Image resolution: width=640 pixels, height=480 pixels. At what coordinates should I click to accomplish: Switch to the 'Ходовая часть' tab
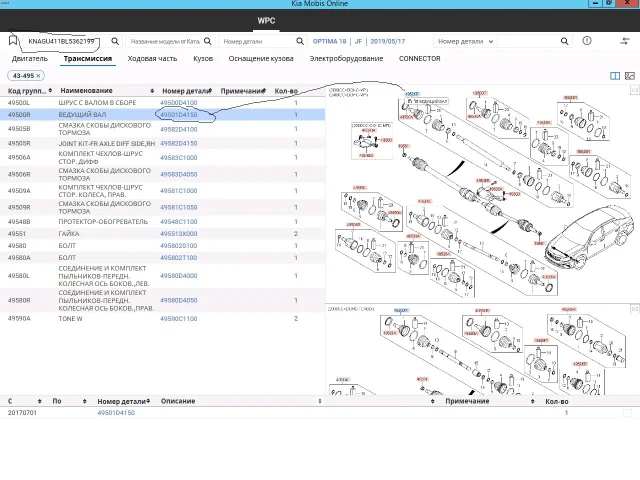152,59
